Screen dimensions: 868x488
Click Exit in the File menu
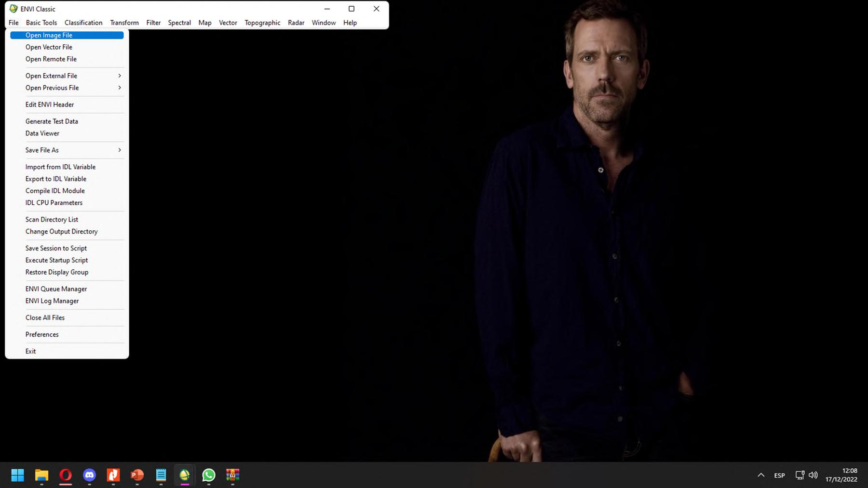click(67, 351)
